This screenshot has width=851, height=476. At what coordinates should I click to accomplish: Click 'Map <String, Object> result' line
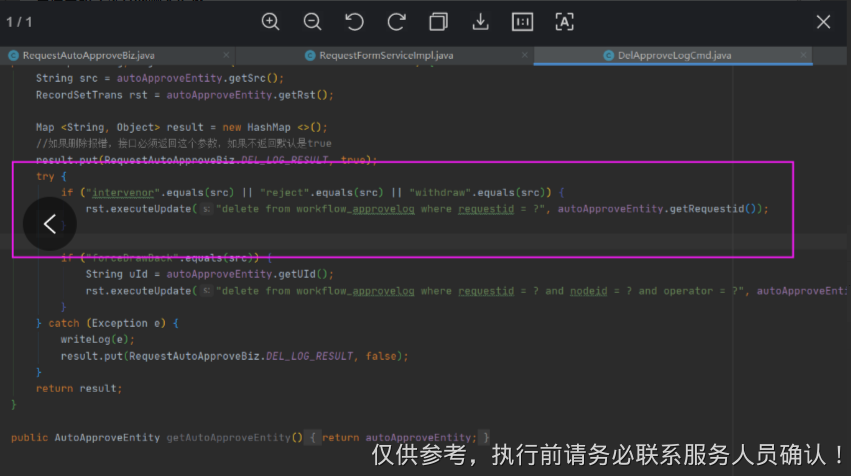(x=182, y=128)
